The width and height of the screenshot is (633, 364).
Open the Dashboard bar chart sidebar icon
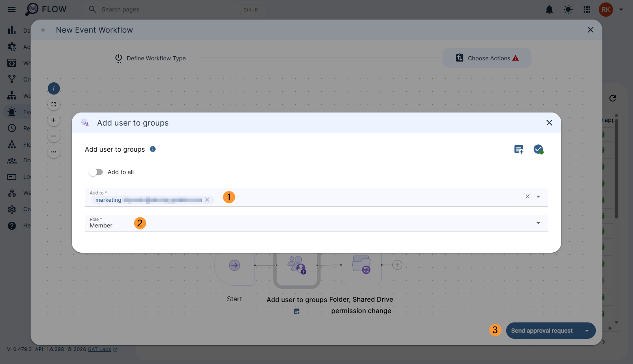pos(12,30)
